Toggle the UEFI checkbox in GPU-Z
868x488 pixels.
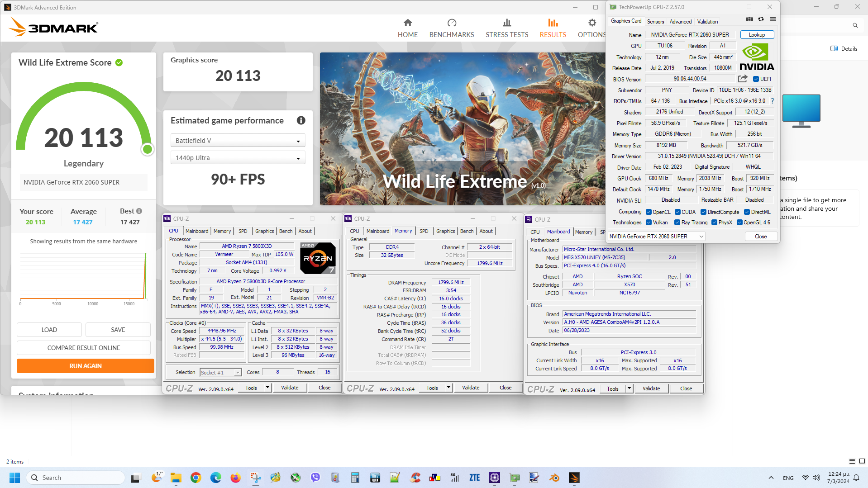tap(756, 79)
